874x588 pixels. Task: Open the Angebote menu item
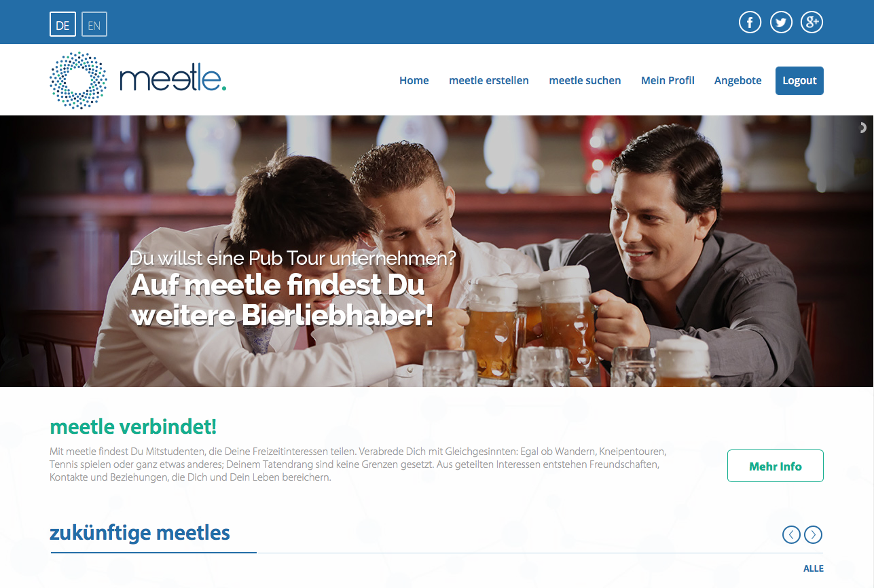738,81
